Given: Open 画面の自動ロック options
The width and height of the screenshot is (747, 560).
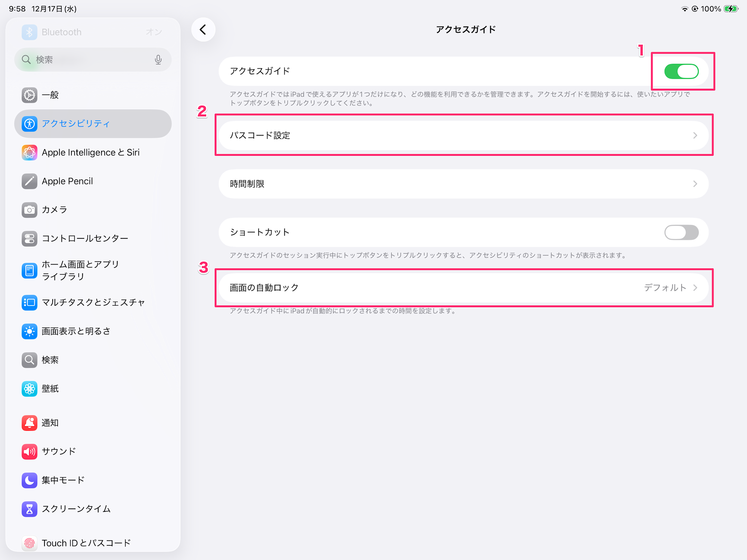Looking at the screenshot, I should [x=695, y=288].
